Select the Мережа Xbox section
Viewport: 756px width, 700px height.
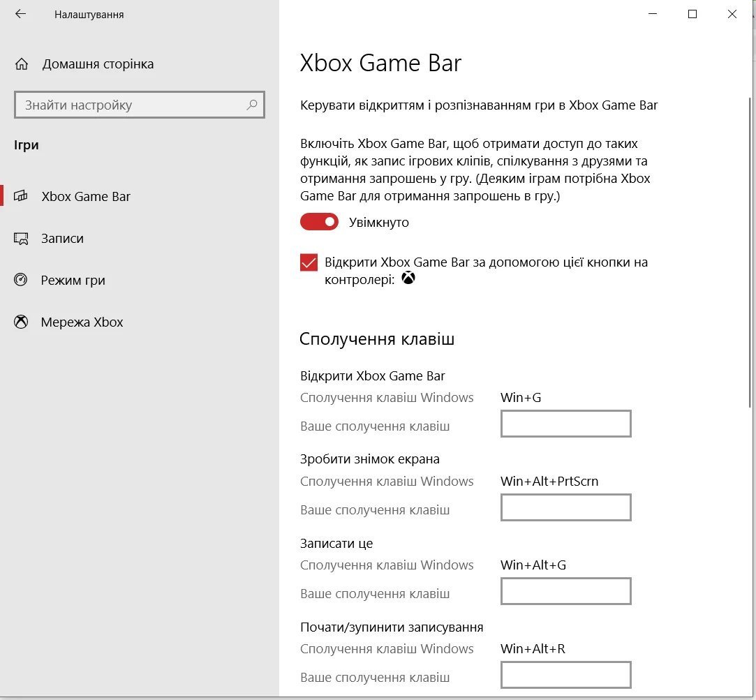tap(140, 322)
